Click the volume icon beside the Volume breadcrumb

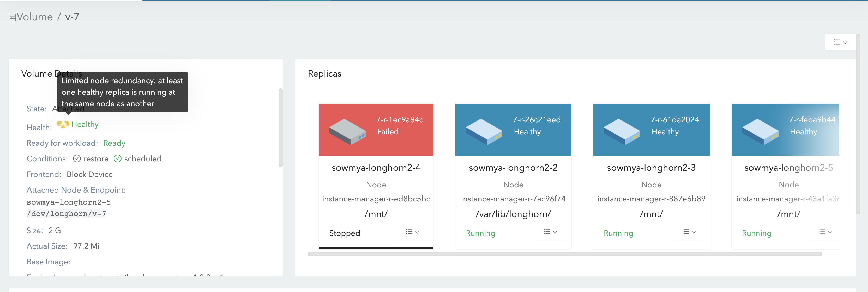coord(13,17)
